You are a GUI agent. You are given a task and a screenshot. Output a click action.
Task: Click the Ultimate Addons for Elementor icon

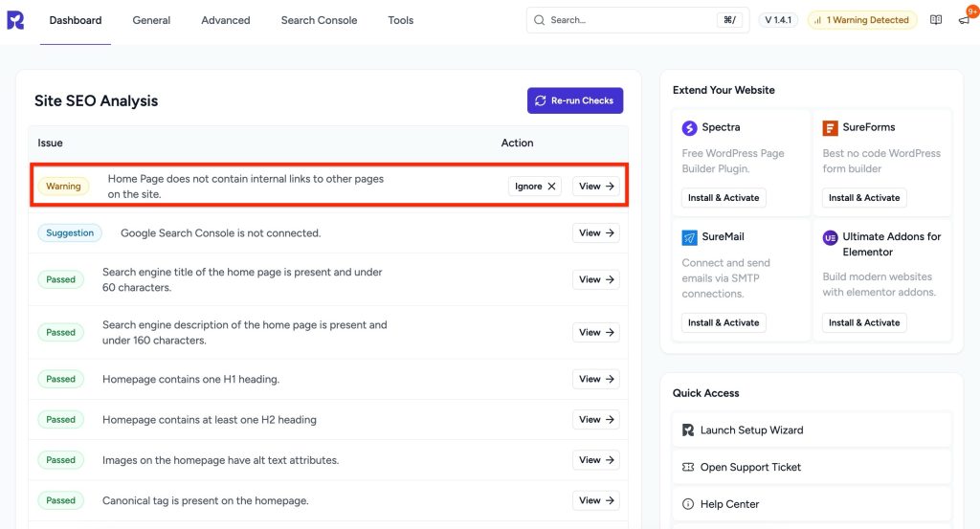(x=830, y=237)
